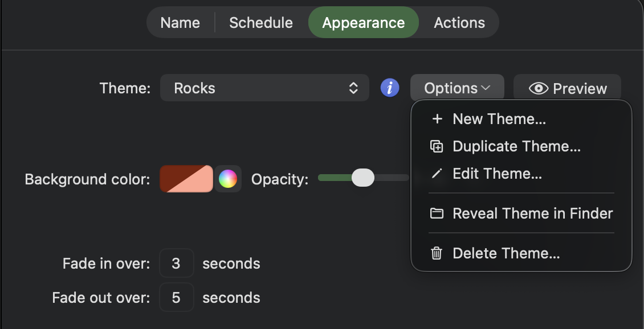This screenshot has height=329, width=644.
Task: Switch to the Schedule tab
Action: (x=261, y=23)
